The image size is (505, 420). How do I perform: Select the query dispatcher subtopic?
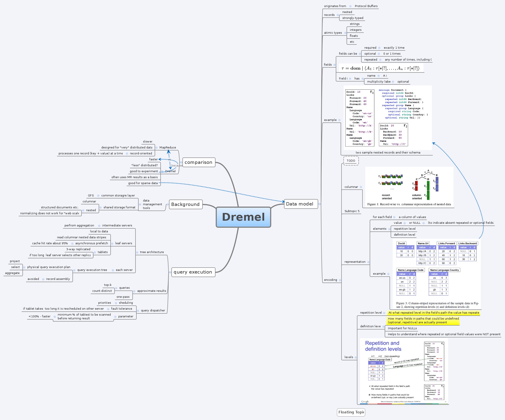coord(153,311)
